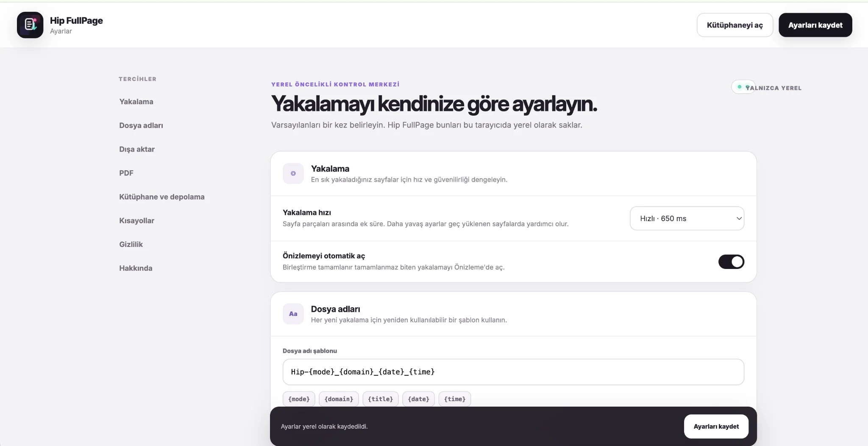Open Dosya adları in the sidebar
868x446 pixels.
[141, 125]
